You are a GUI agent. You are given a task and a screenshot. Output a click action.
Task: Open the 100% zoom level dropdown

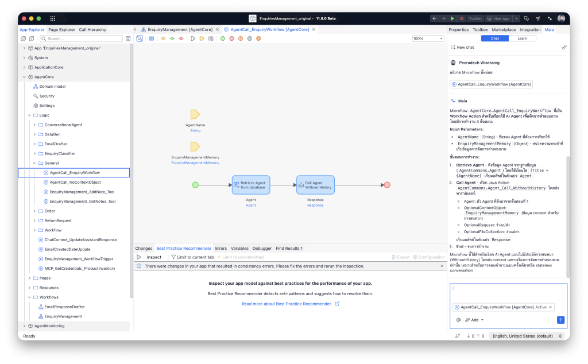[x=428, y=38]
